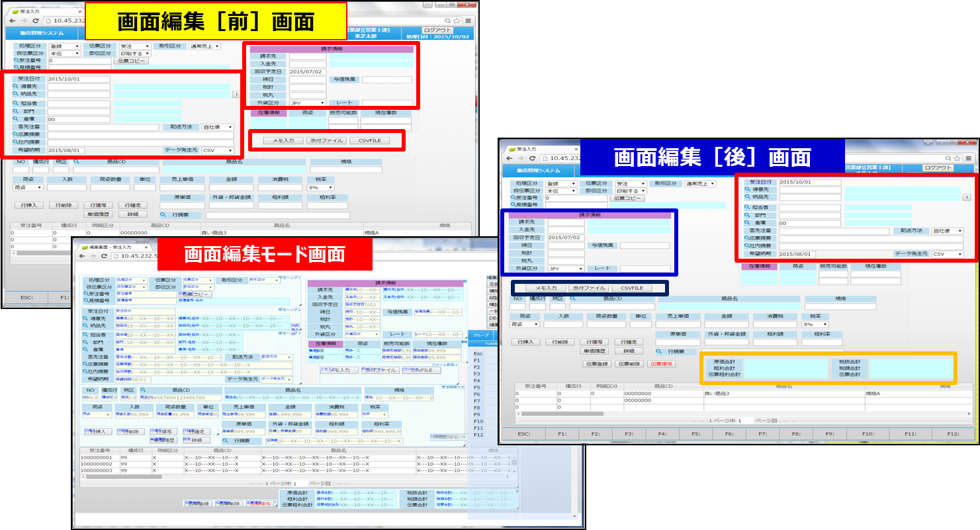Select the 受注入力 browser tab in the before-edit window
This screenshot has width=980, height=530.
click(x=44, y=11)
